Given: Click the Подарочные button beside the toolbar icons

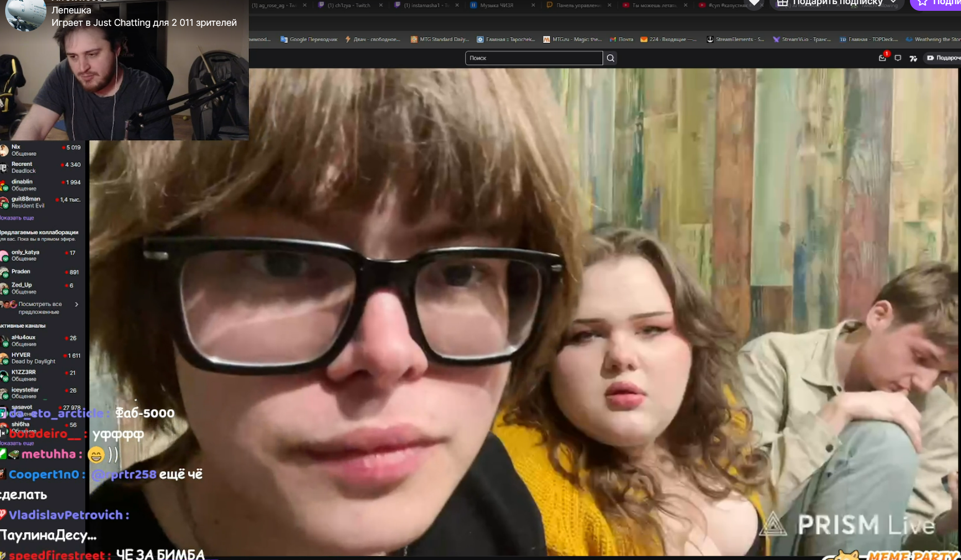Looking at the screenshot, I should pos(943,58).
